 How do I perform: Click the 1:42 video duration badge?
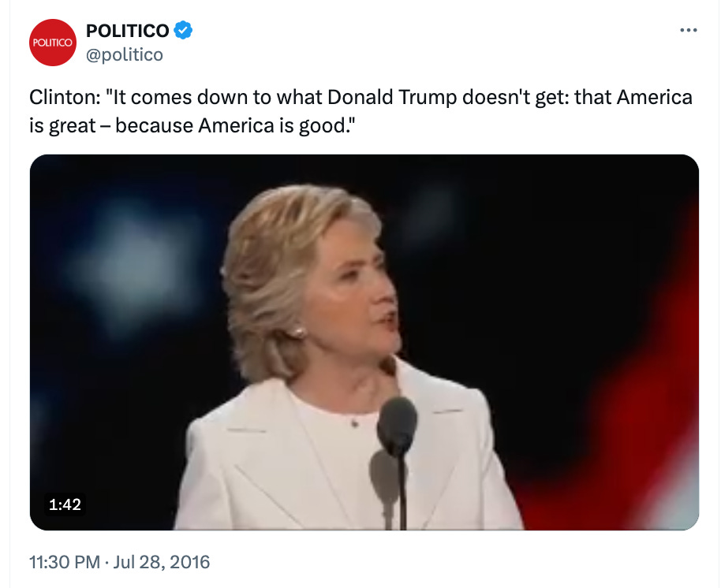[65, 504]
